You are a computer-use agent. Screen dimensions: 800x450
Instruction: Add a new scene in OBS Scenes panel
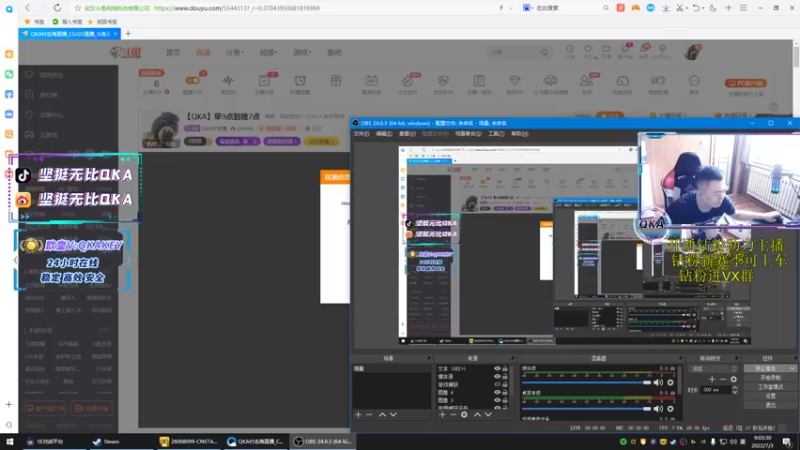[x=358, y=415]
